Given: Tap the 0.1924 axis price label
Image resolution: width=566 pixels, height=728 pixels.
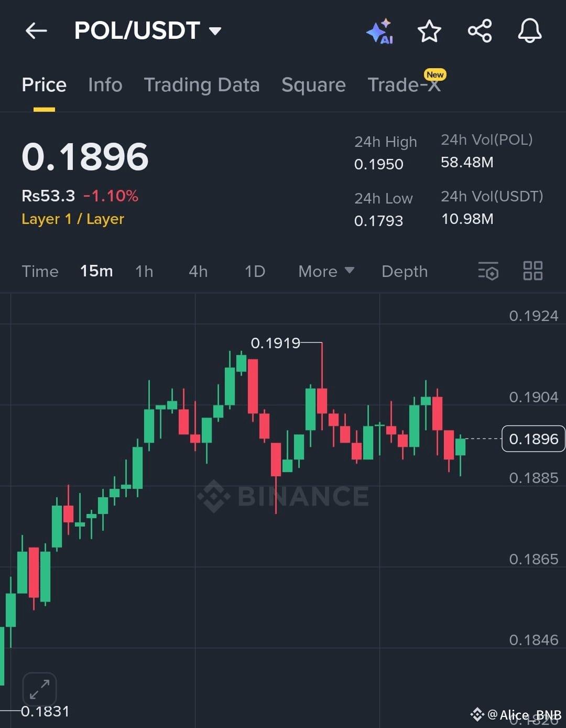Looking at the screenshot, I should 534,316.
